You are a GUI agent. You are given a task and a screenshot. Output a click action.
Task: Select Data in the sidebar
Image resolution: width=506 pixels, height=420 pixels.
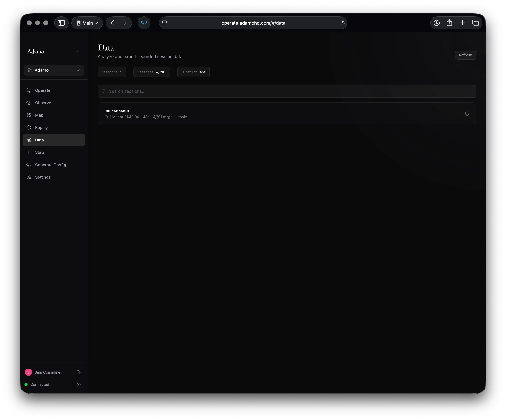tap(54, 140)
